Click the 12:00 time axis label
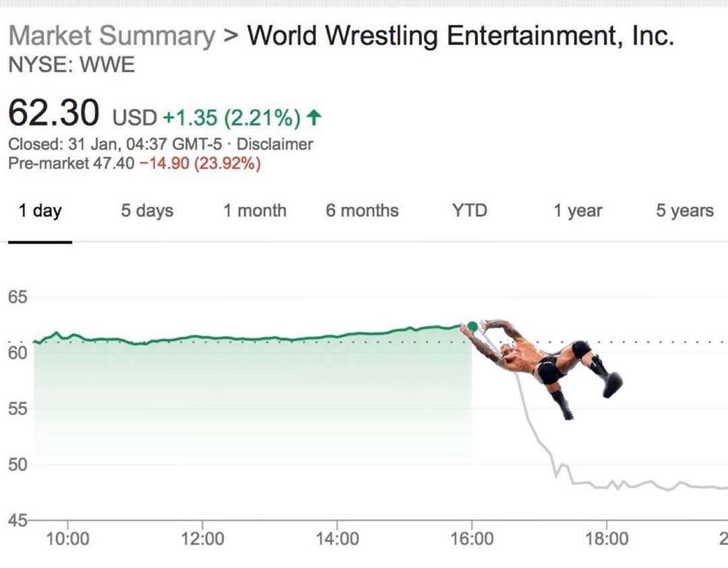This screenshot has height=568, width=728. coord(202,538)
